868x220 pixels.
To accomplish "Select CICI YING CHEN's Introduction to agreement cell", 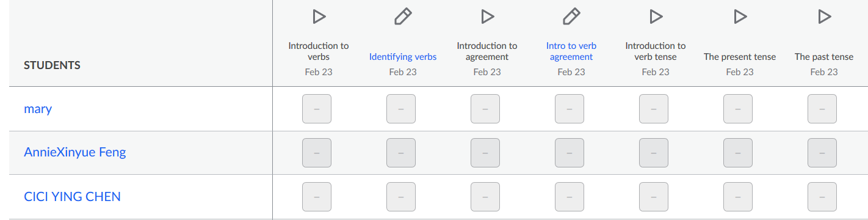I will tap(485, 197).
